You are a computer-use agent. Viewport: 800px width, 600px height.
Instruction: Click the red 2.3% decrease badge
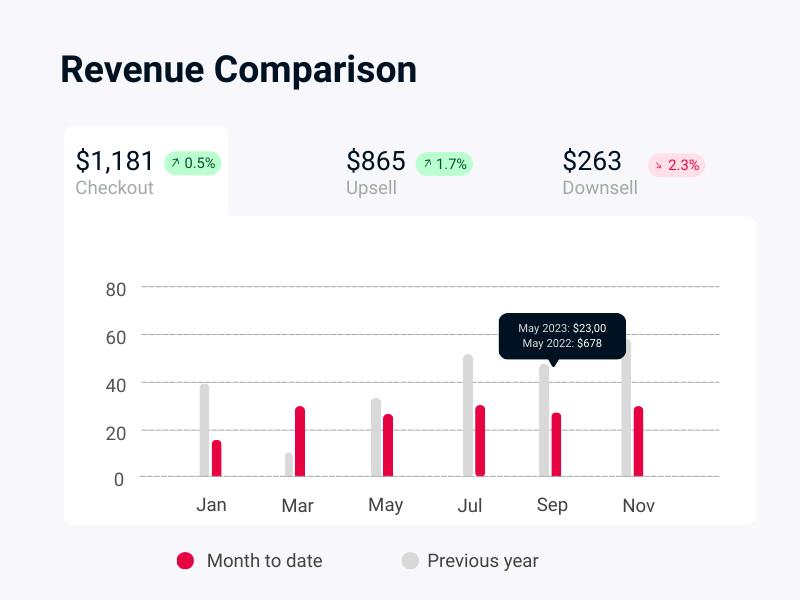pos(676,165)
